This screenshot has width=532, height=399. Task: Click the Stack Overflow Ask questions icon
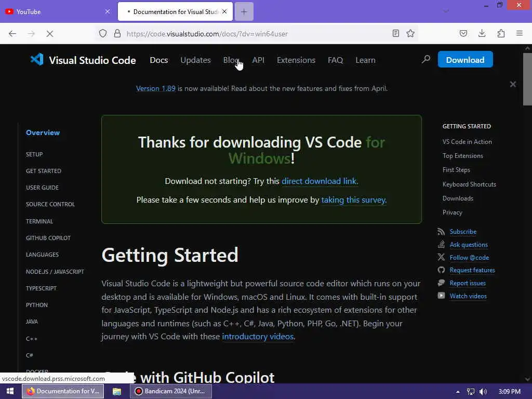pyautogui.click(x=441, y=244)
